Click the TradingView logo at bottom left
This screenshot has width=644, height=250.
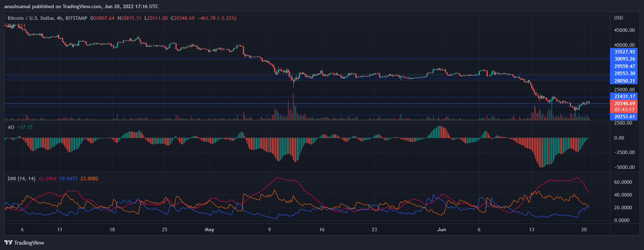click(24, 243)
